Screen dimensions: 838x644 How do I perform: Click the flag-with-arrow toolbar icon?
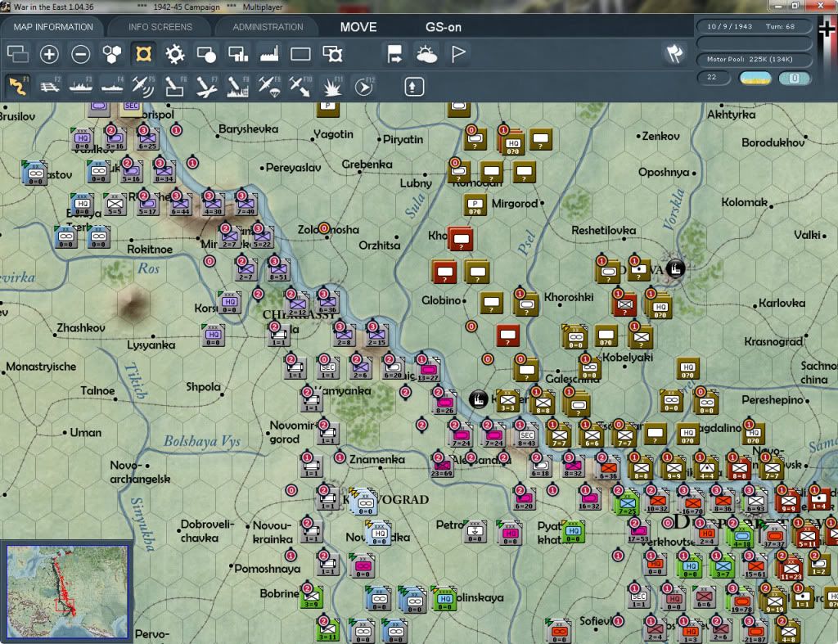[394, 54]
